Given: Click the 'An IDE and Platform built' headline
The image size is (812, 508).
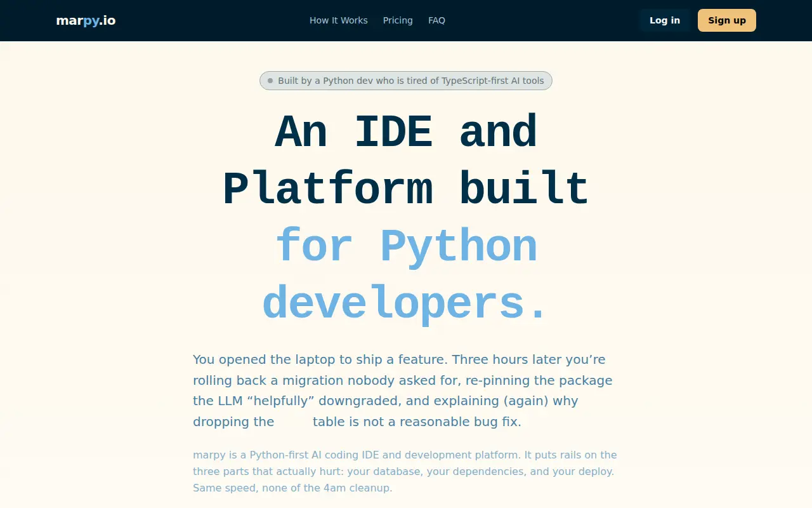Looking at the screenshot, I should click(406, 161).
